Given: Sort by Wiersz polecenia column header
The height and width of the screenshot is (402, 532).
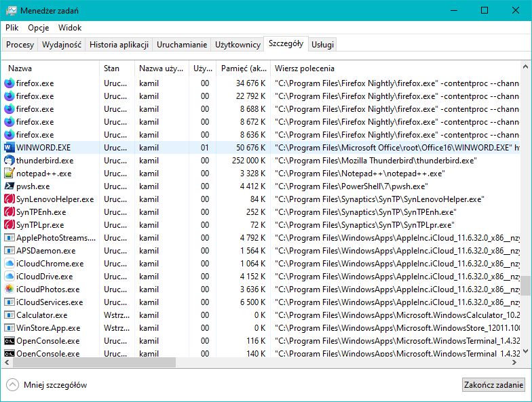Looking at the screenshot, I should tap(304, 68).
